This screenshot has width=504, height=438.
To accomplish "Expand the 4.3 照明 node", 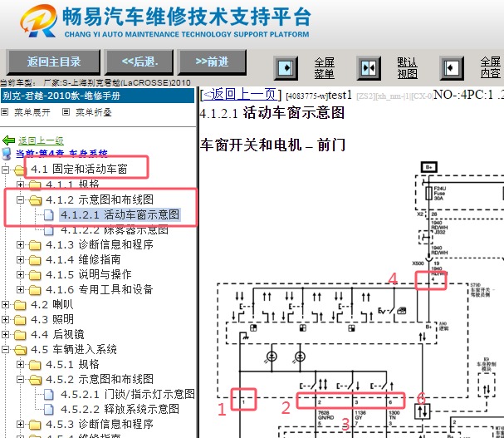I will (5, 319).
